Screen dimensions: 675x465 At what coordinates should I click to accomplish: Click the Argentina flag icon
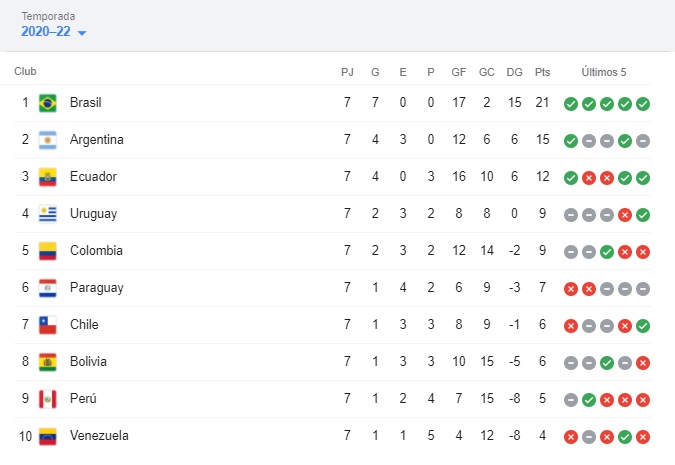tap(47, 140)
